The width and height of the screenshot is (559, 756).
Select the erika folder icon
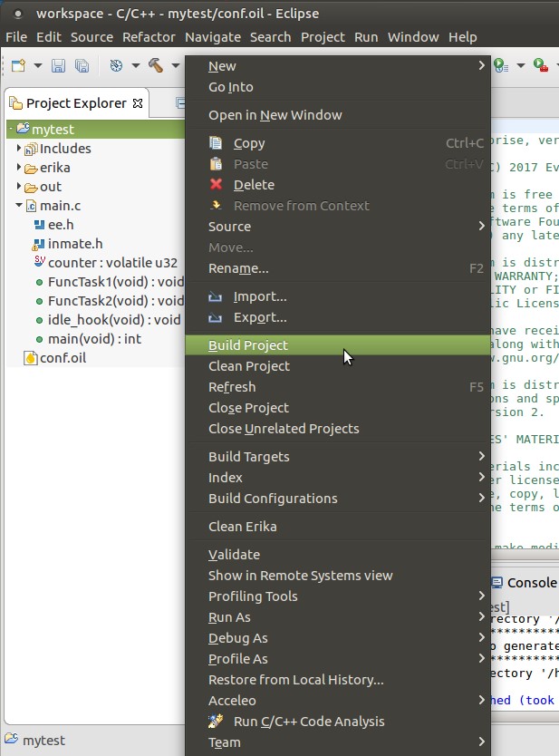click(x=31, y=169)
